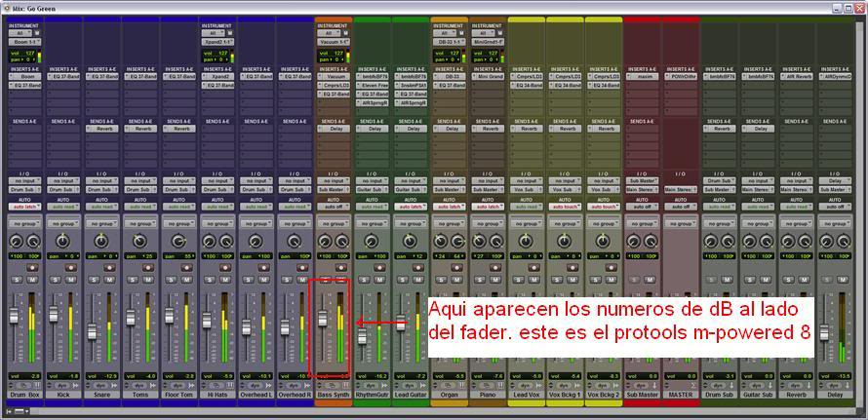Click the Piano MIDI mute icon beside All
Viewport: 868px width, 420px height.
[498, 33]
